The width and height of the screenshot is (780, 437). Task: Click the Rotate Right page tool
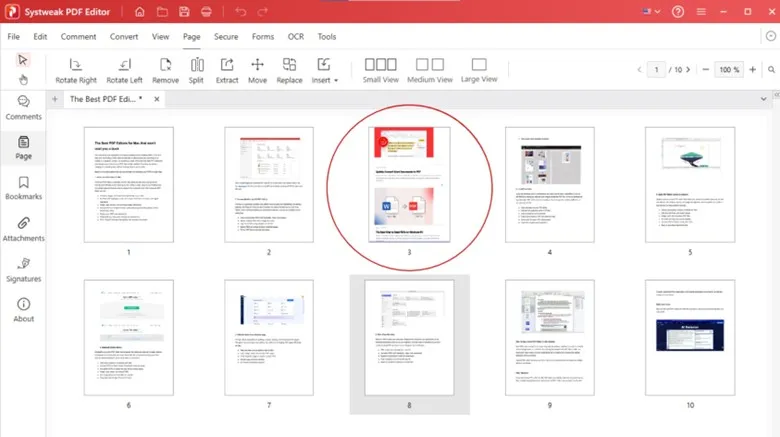click(x=76, y=70)
